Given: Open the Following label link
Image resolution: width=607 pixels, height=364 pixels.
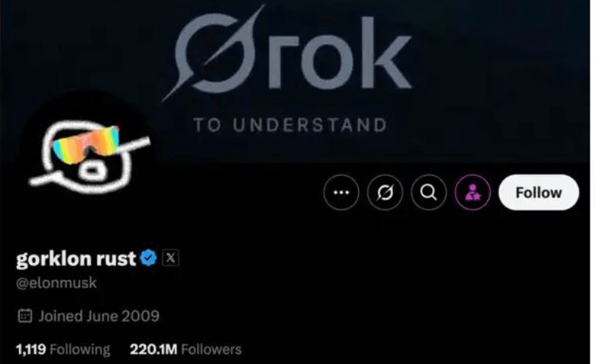Looking at the screenshot, I should coord(80,350).
